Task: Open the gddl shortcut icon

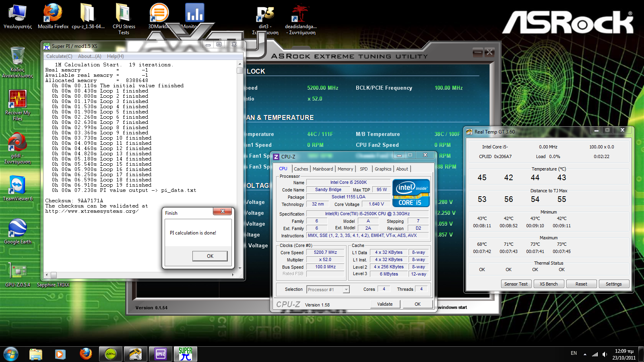Action: tap(17, 148)
